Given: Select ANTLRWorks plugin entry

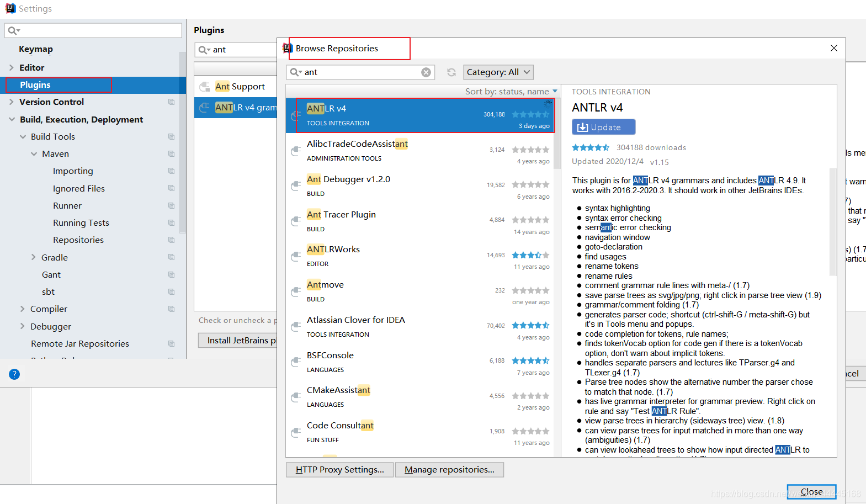Looking at the screenshot, I should point(421,256).
